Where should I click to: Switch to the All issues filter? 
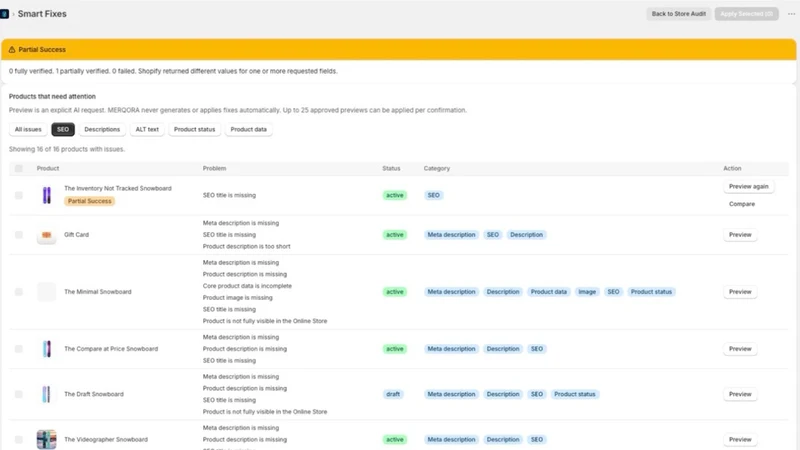click(28, 130)
